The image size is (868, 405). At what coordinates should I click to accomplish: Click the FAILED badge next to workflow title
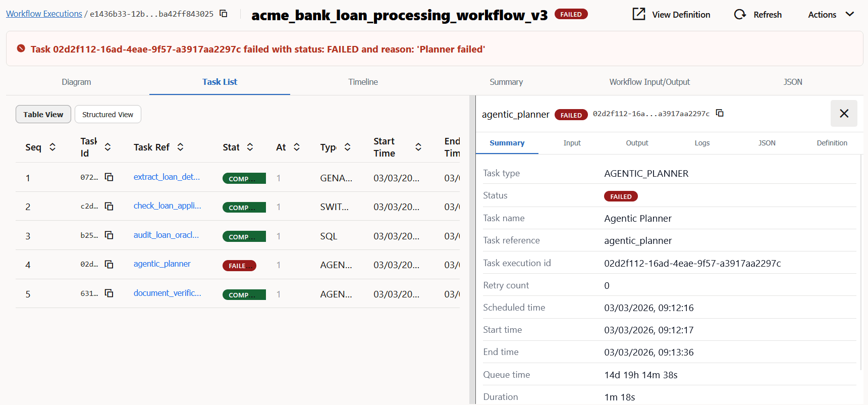pos(571,14)
